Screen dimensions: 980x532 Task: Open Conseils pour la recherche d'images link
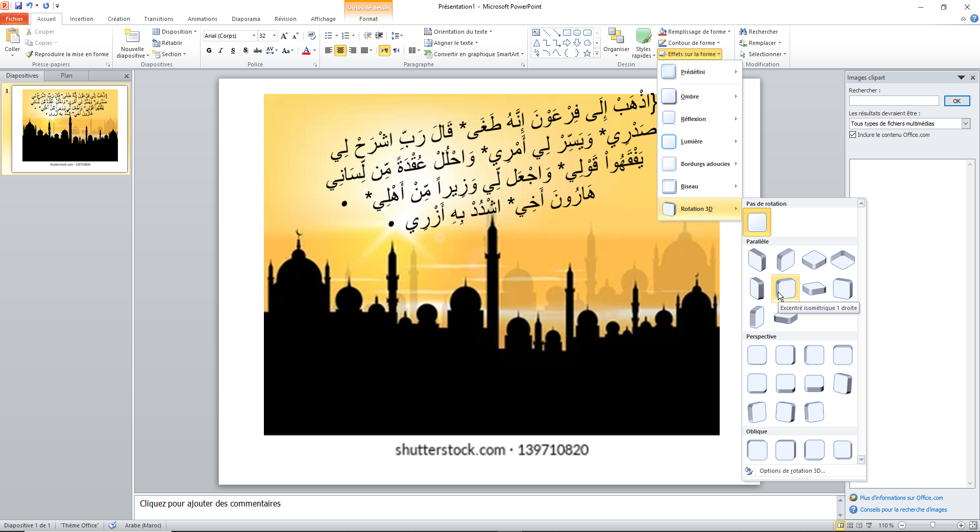click(903, 510)
